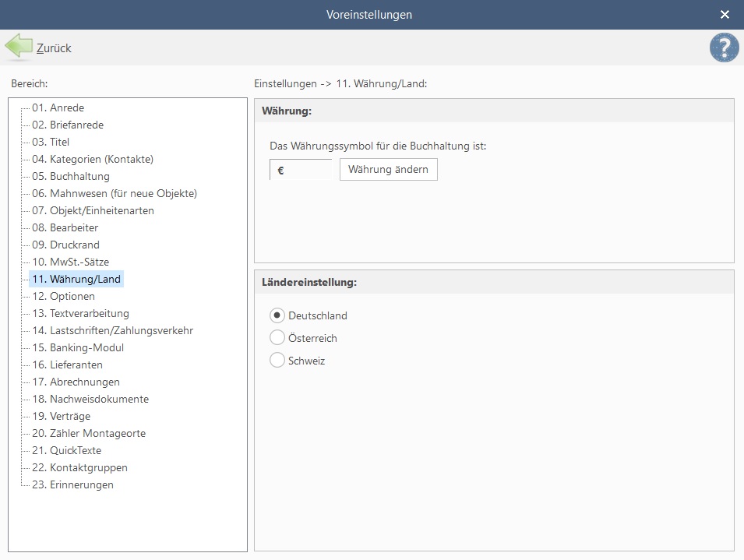Screen dimensions: 744x560
Task: Open 20. Zähler Montageorte
Action: point(89,433)
